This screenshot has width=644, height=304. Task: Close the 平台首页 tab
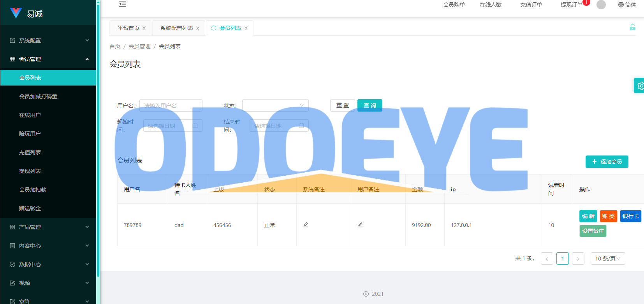pyautogui.click(x=144, y=28)
